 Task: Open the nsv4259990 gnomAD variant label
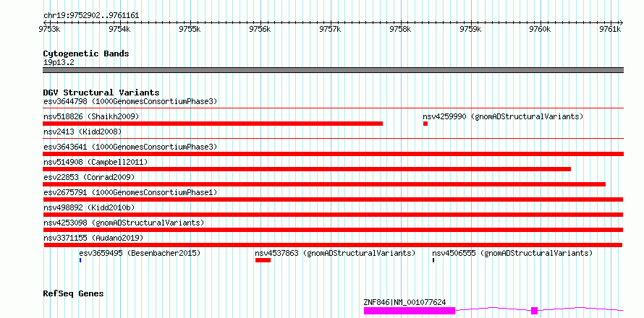point(503,116)
